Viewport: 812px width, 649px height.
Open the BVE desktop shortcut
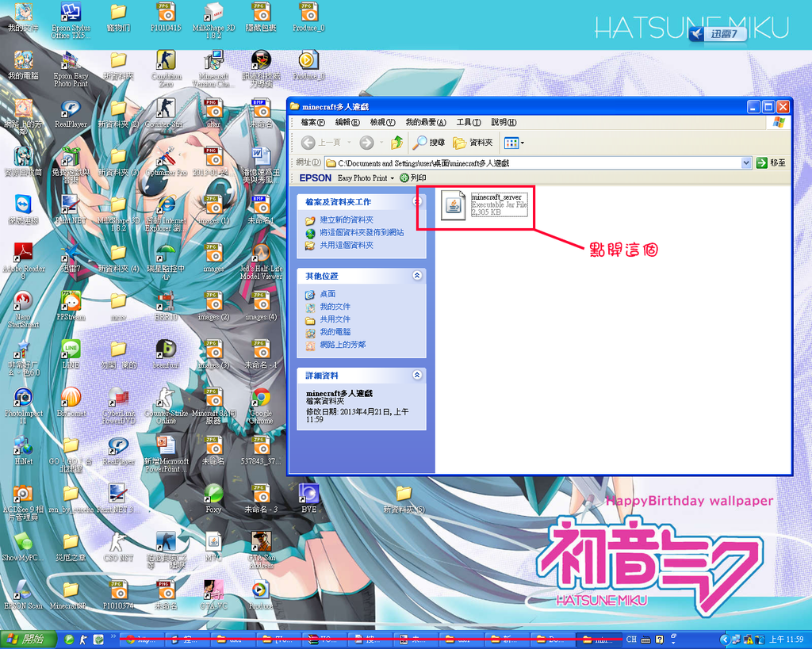point(308,498)
